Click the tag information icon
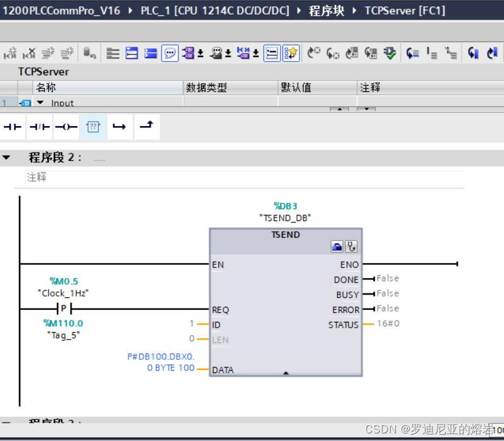 coord(216,53)
